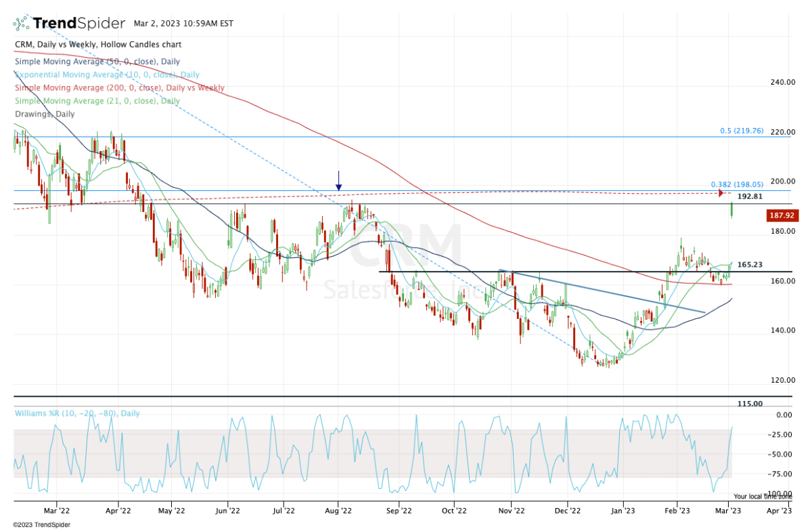The height and width of the screenshot is (531, 812).
Task: Click the 165.23 support line label
Action: pos(750,265)
